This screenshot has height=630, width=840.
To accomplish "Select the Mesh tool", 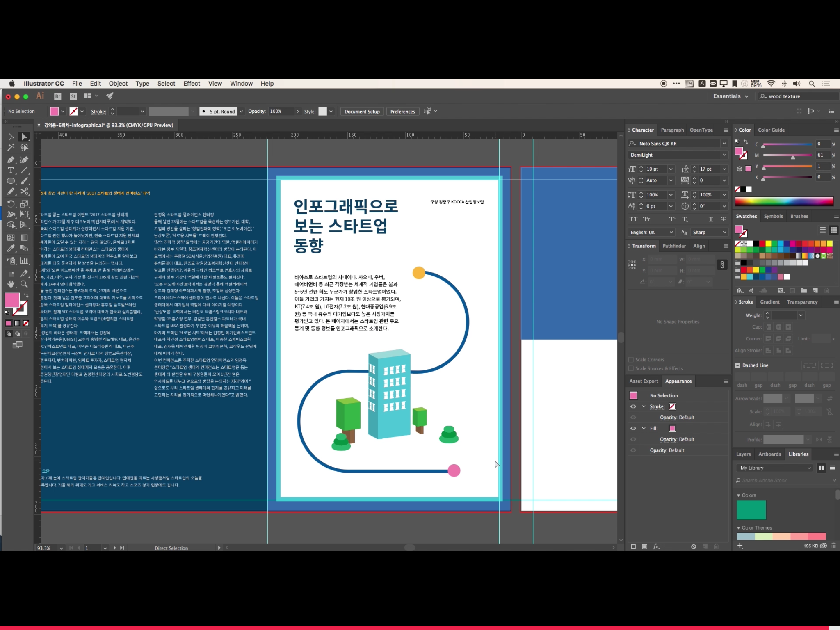I will point(11,237).
